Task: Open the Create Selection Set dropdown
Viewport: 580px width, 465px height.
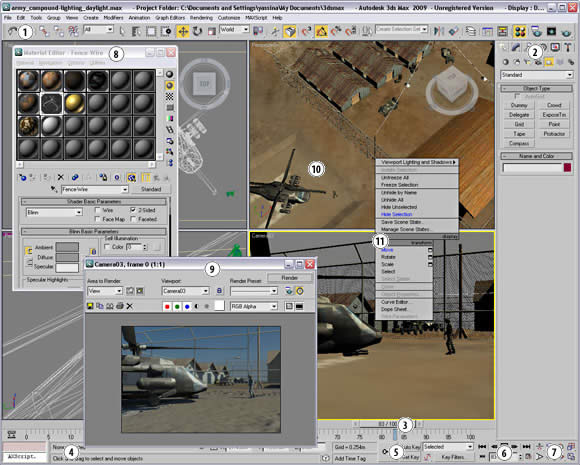Action: click(401, 29)
